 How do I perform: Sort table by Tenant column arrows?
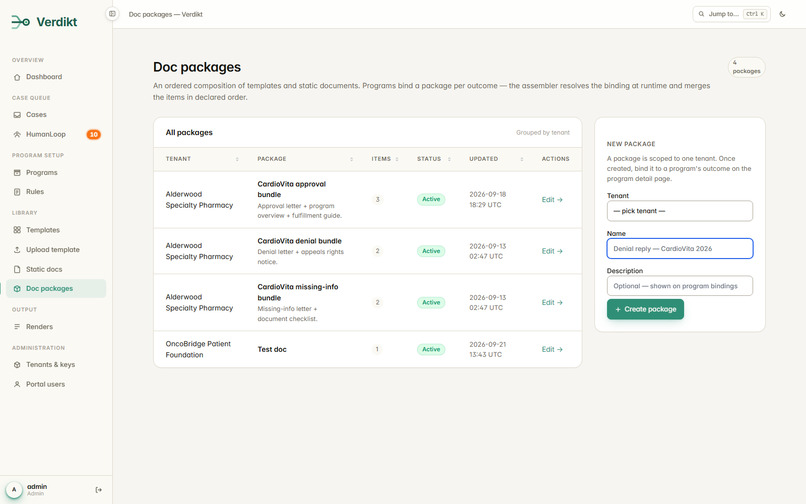point(237,159)
